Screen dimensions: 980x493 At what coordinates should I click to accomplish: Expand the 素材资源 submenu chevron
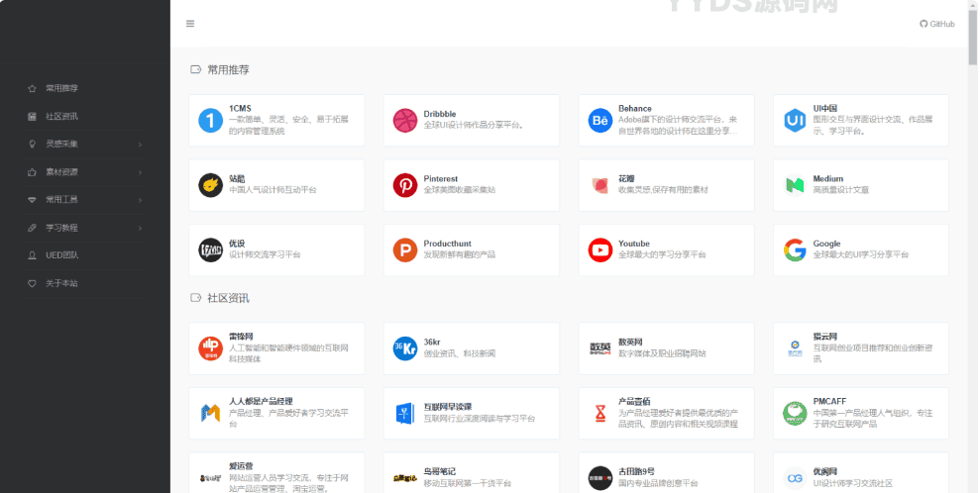[140, 172]
